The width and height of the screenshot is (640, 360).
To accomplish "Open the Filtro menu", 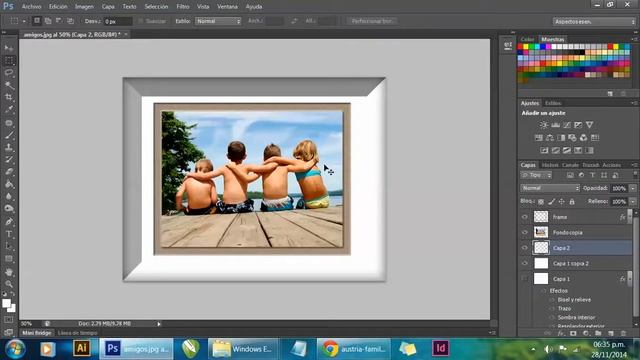I will tap(182, 7).
